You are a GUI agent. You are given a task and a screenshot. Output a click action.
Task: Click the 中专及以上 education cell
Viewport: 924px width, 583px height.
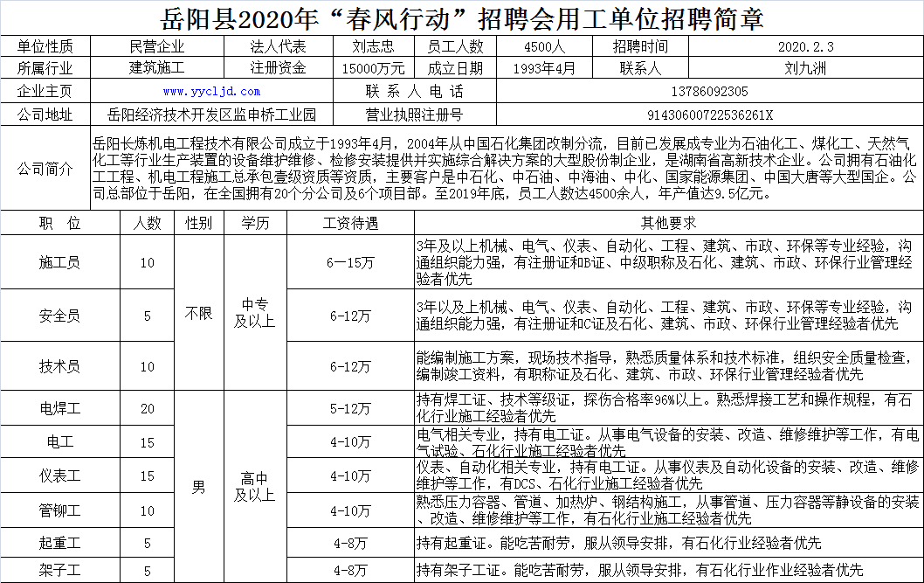pos(255,313)
